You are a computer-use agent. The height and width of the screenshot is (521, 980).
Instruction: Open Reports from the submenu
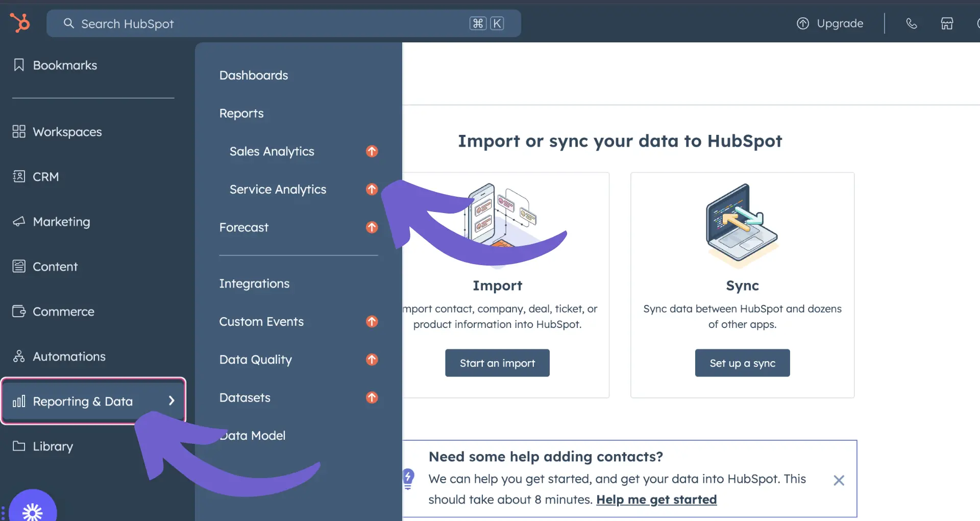click(x=241, y=113)
